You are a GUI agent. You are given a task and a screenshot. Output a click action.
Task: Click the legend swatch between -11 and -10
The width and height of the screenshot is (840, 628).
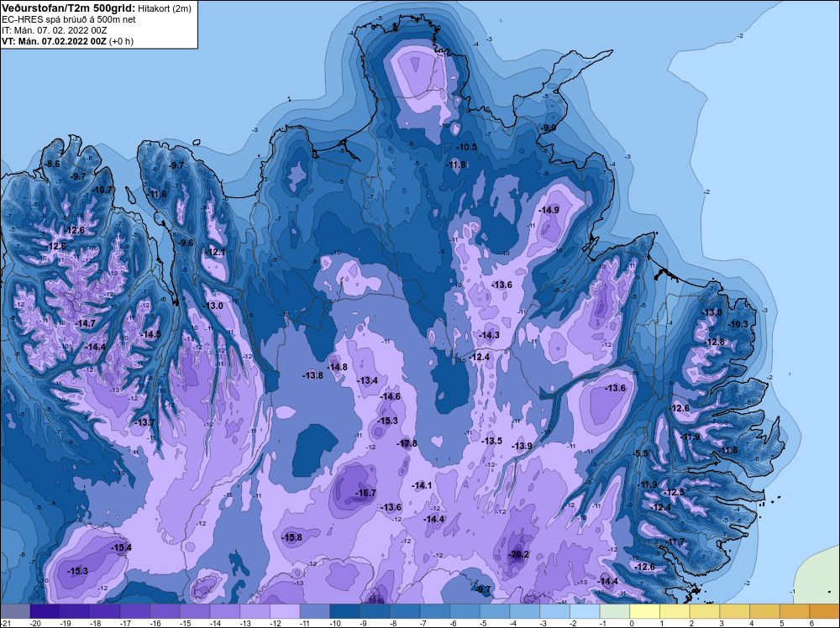tap(315, 611)
